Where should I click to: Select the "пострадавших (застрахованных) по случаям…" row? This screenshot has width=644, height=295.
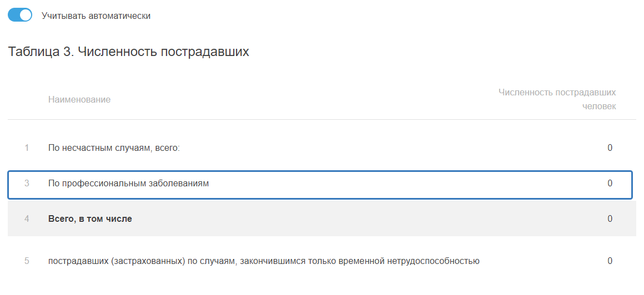coord(264,261)
